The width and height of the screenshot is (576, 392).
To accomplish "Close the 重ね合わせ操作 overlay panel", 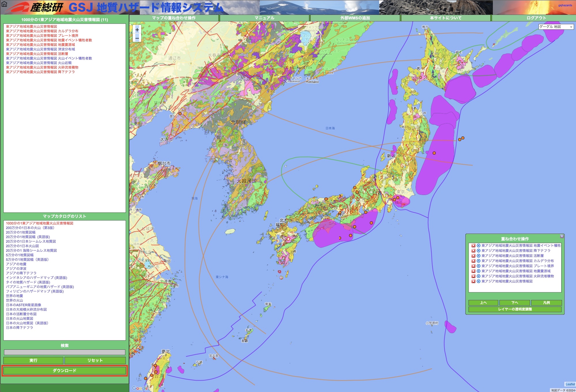I will click(562, 236).
